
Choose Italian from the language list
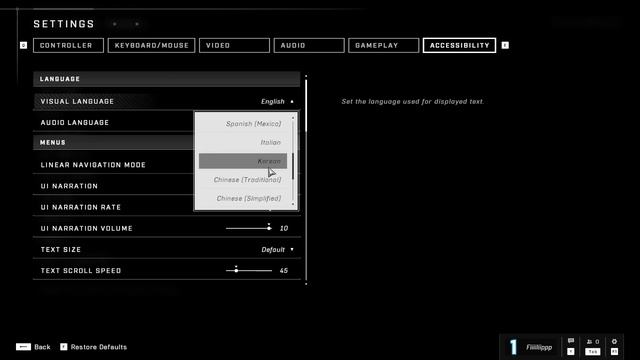(243, 142)
